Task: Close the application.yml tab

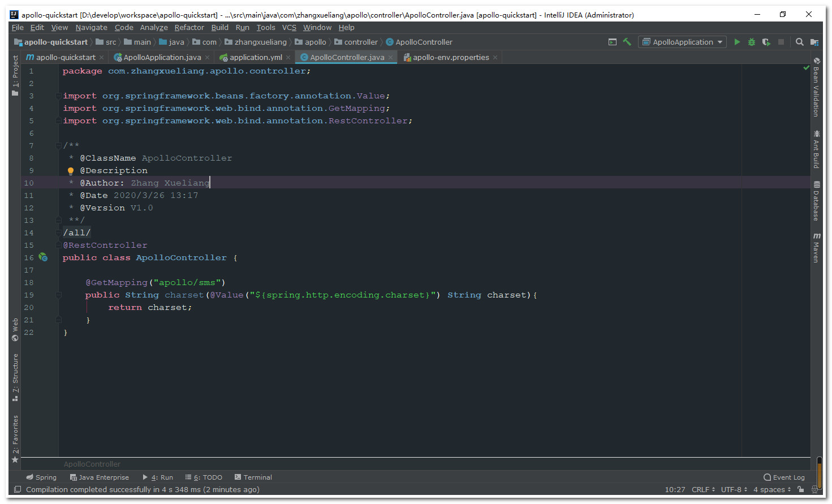Action: point(288,57)
